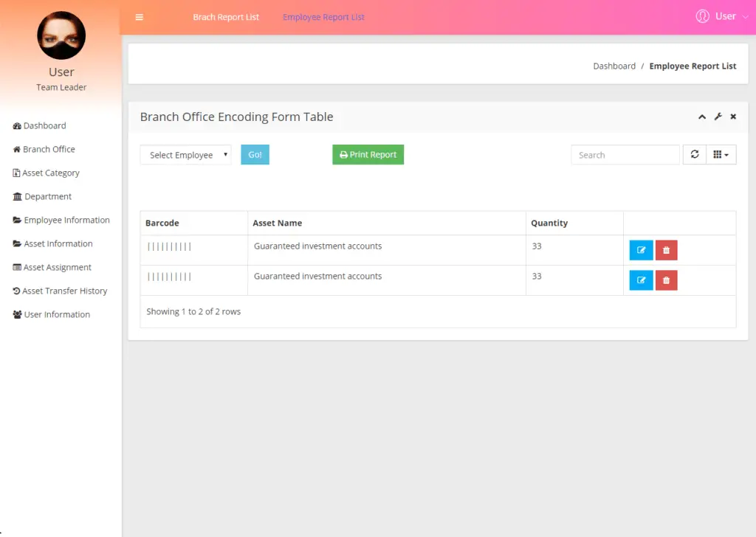756x537 pixels.
Task: Switch to the Brach Report List tab
Action: (226, 17)
